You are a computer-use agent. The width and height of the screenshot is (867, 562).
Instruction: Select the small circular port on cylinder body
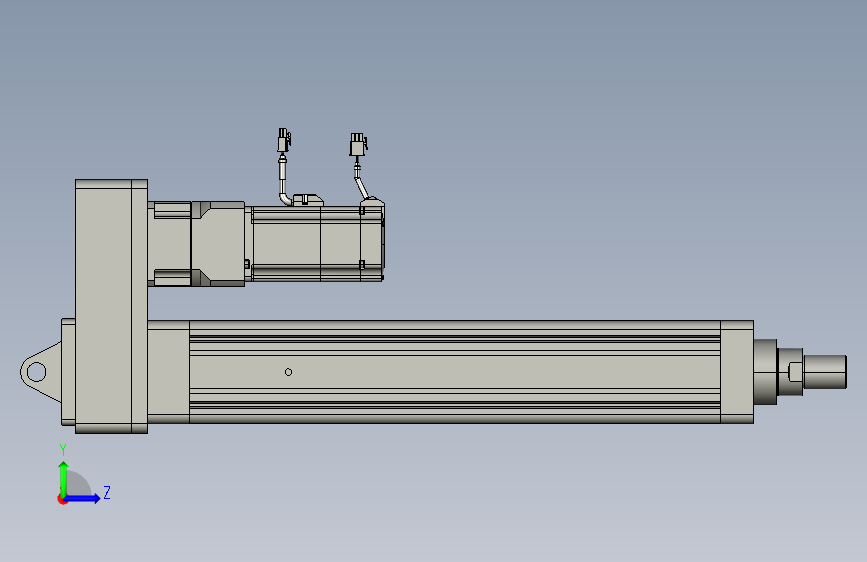[288, 372]
